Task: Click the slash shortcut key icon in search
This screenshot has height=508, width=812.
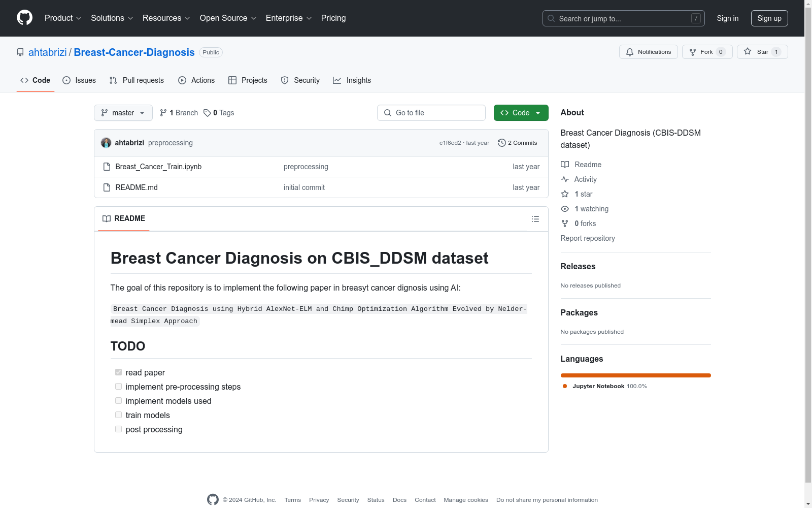Action: click(x=696, y=18)
